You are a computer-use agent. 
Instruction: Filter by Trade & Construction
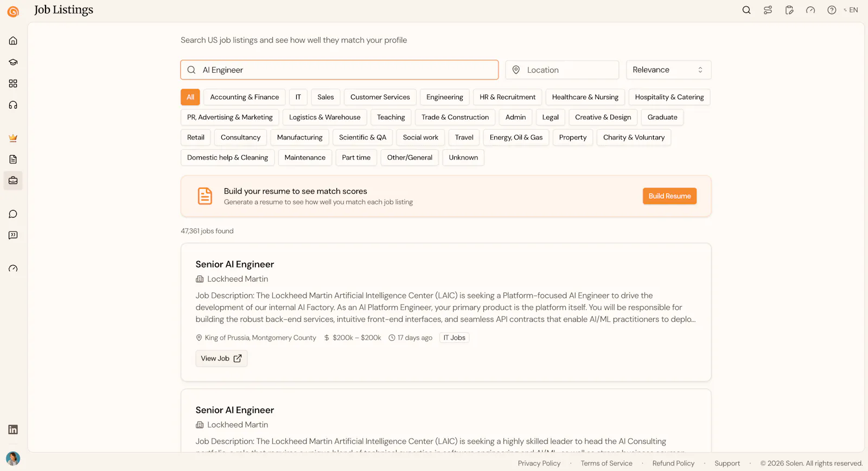455,117
